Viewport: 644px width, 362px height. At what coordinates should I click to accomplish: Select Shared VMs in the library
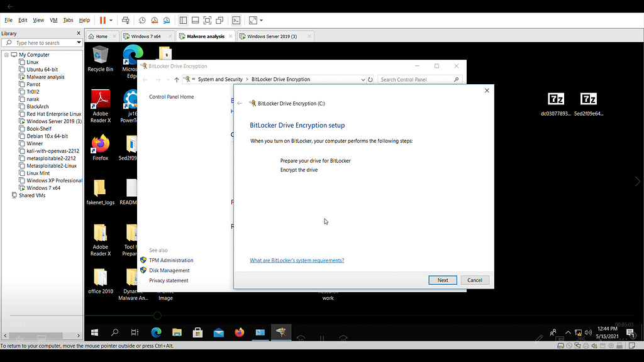point(32,195)
